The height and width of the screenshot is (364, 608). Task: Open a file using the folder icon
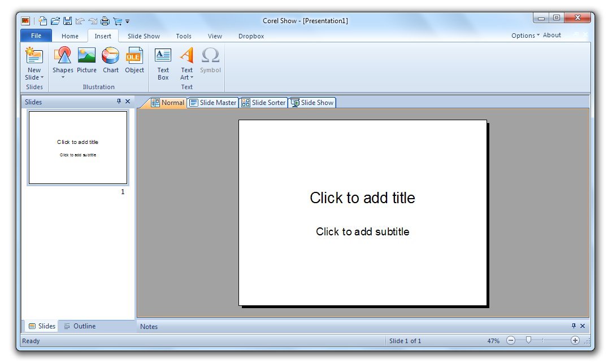[x=55, y=21]
